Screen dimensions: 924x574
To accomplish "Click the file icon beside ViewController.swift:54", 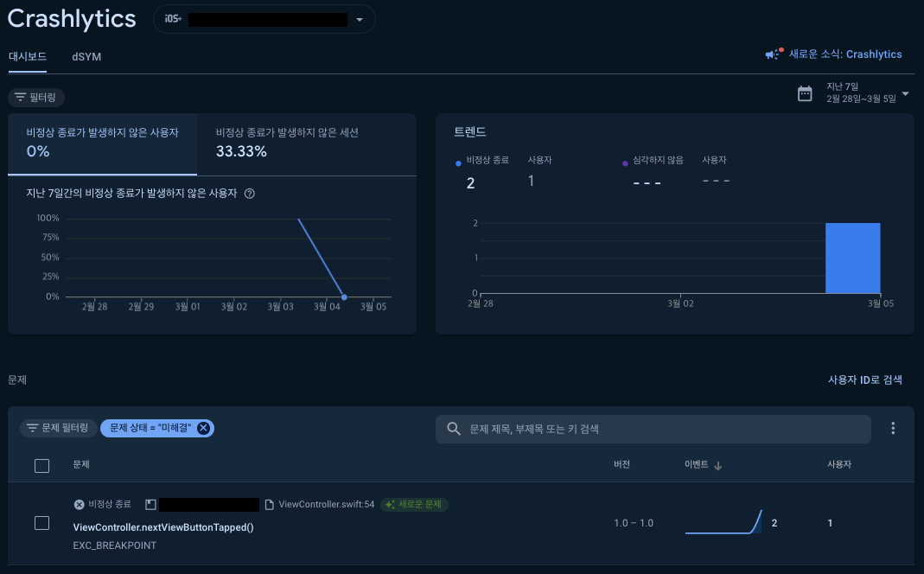I will (x=270, y=505).
